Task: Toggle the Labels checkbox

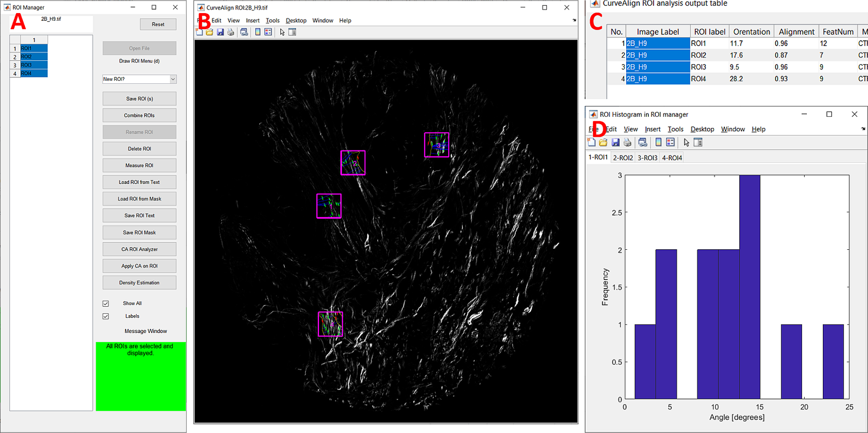Action: 105,316
